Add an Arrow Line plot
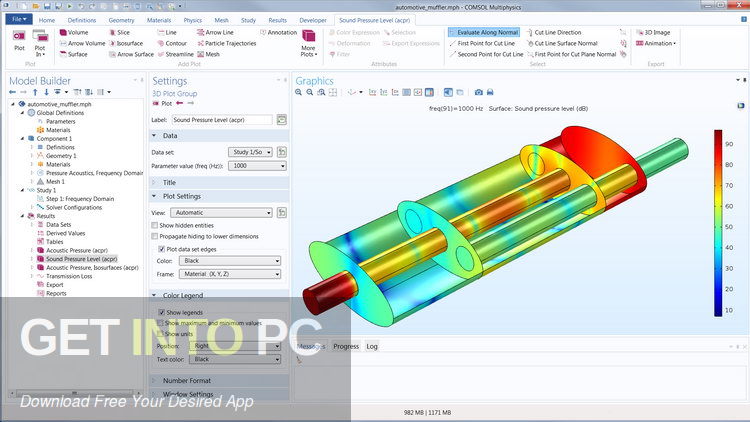Screen dimensions: 750x422 tap(215, 33)
